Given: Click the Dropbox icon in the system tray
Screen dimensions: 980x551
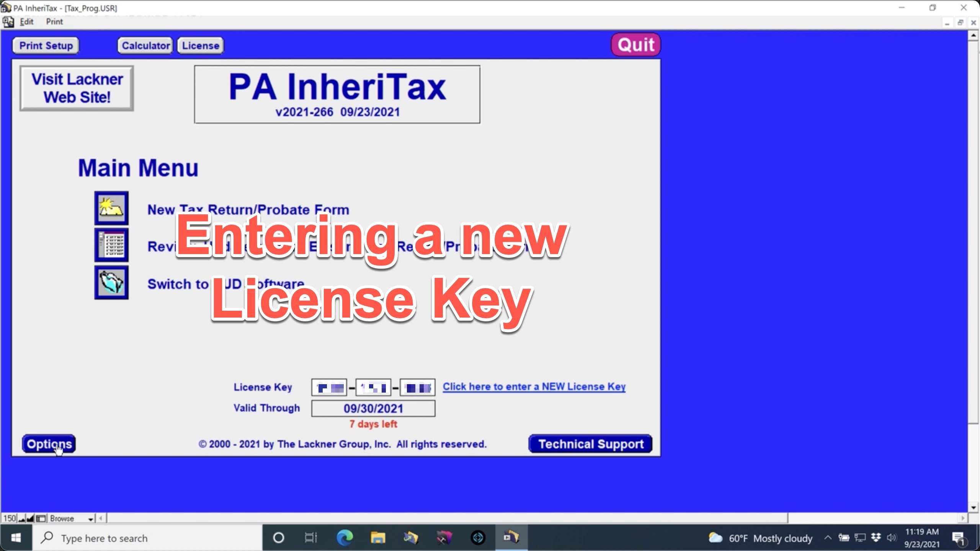Looking at the screenshot, I should click(x=876, y=538).
